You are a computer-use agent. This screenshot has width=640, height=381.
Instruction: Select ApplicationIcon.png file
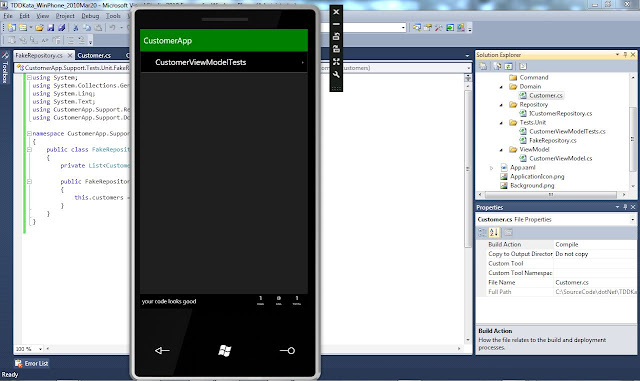tap(537, 176)
